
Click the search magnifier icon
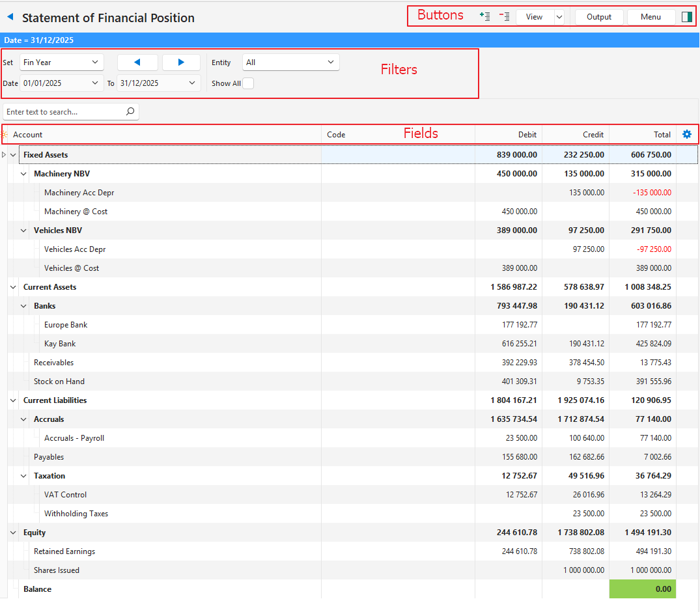coord(130,112)
